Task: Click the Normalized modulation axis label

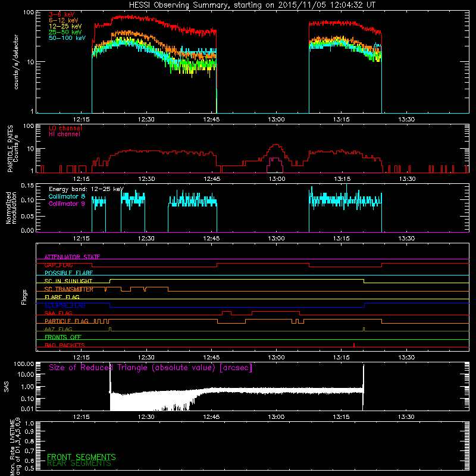Action: 11,208
